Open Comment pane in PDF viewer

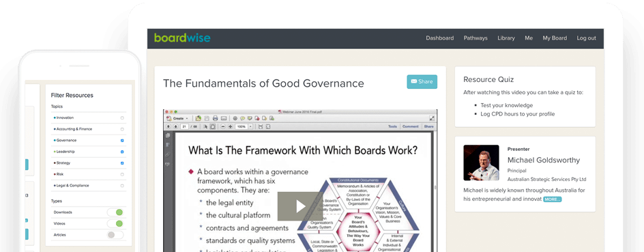(410, 126)
